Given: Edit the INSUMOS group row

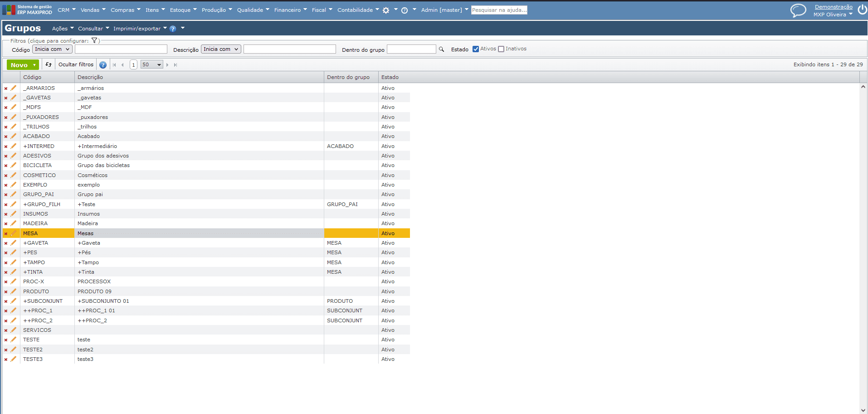Looking at the screenshot, I should pyautogui.click(x=14, y=214).
